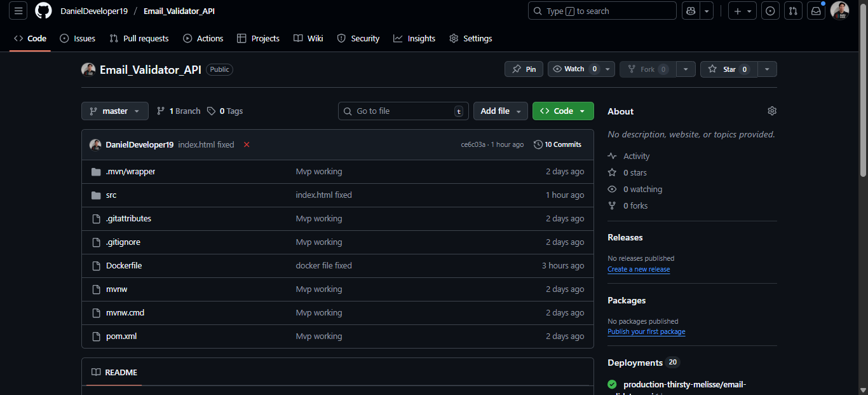Click your profile avatar
Viewport: 868px width, 395px height.
pos(839,10)
